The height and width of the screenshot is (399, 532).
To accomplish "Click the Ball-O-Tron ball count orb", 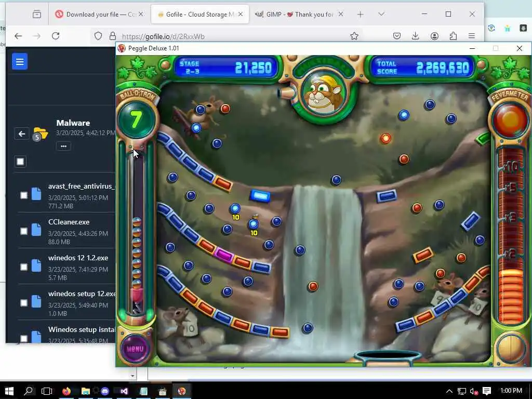I will 137,120.
